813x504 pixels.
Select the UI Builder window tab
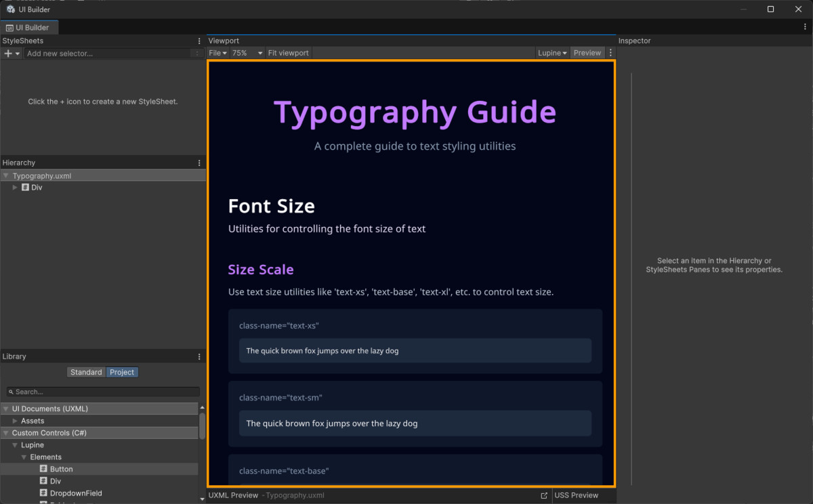[28, 28]
